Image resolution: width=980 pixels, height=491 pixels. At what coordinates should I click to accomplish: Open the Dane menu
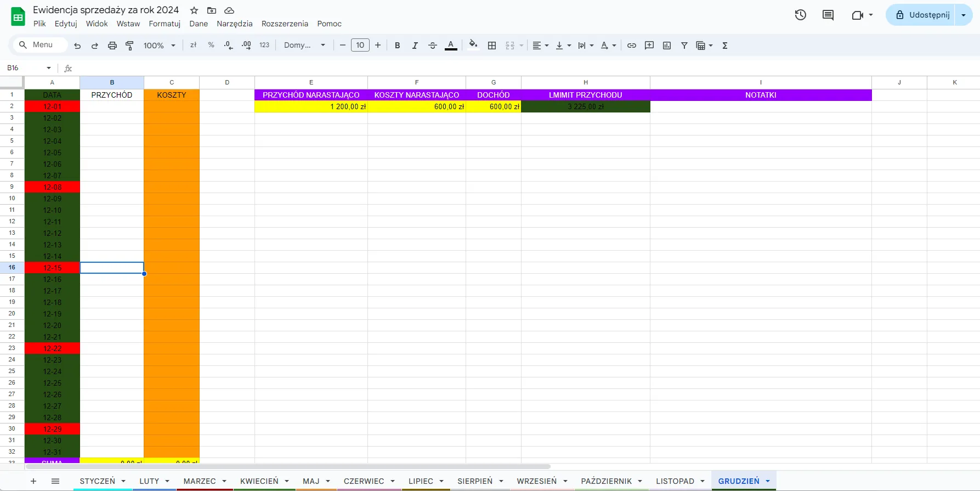[x=199, y=24]
